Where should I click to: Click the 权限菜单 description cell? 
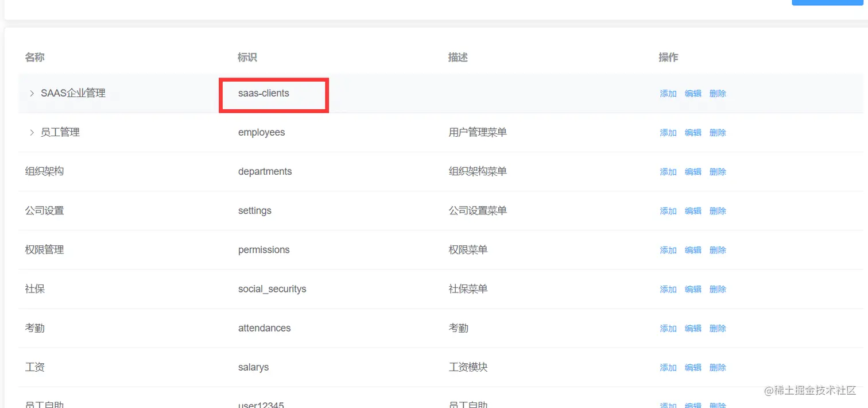tap(468, 249)
